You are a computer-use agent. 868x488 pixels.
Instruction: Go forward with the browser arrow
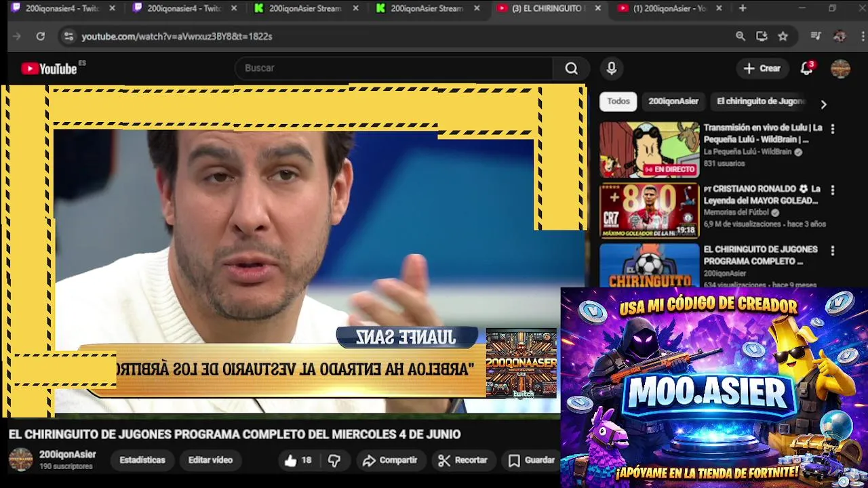point(17,37)
